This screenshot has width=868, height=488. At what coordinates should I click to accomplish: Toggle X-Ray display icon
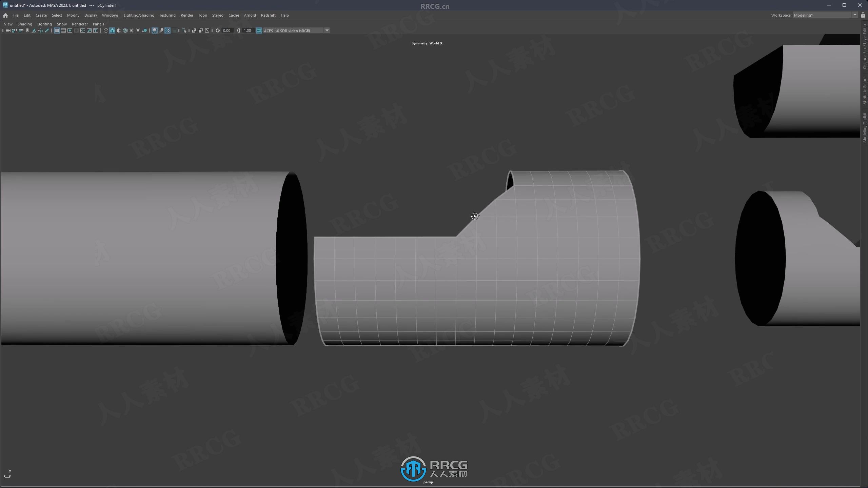[194, 30]
